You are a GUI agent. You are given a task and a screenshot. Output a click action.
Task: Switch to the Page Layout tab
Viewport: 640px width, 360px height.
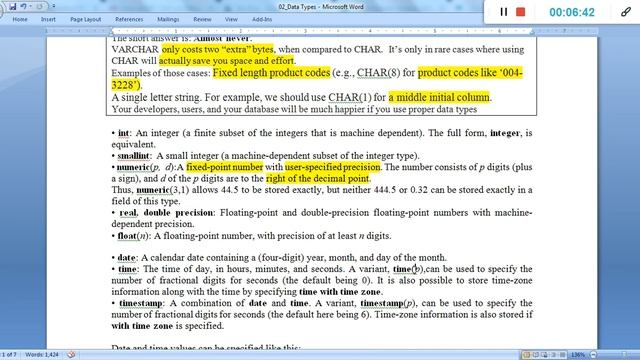pos(86,19)
